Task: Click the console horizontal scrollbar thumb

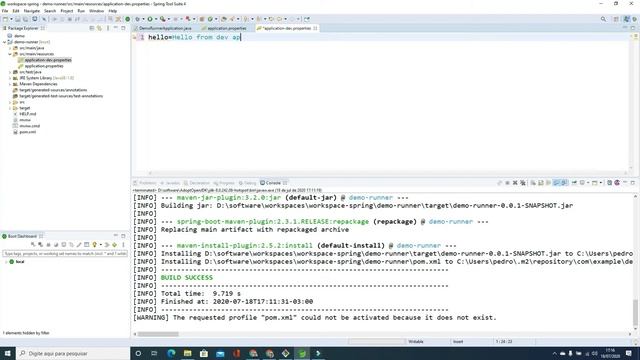Action: [158, 334]
